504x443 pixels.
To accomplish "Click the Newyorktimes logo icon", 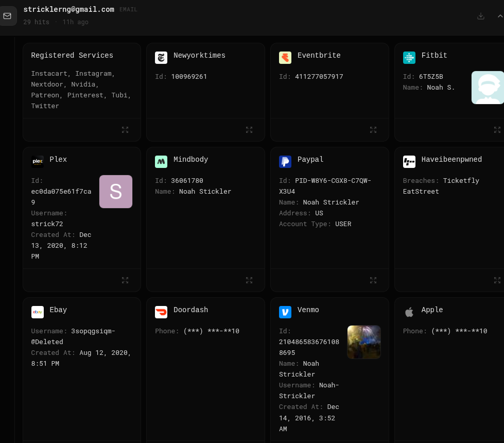I will (x=161, y=58).
